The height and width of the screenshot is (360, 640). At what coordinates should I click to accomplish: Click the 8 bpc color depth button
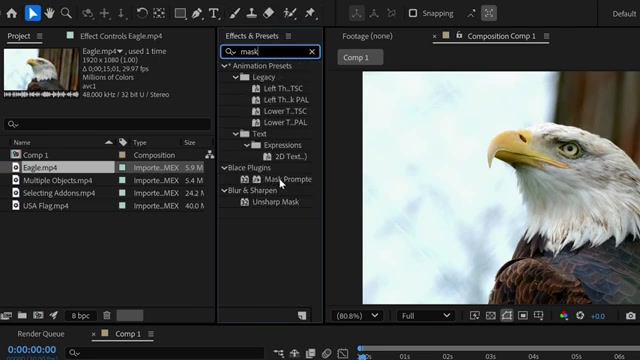click(x=80, y=316)
